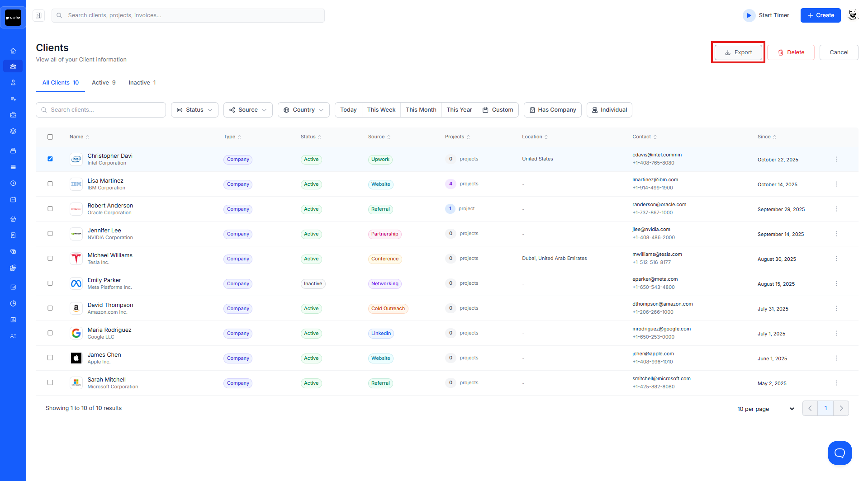Expand the Status filter dropdown
Screen dimensions: 868x481
(194, 110)
